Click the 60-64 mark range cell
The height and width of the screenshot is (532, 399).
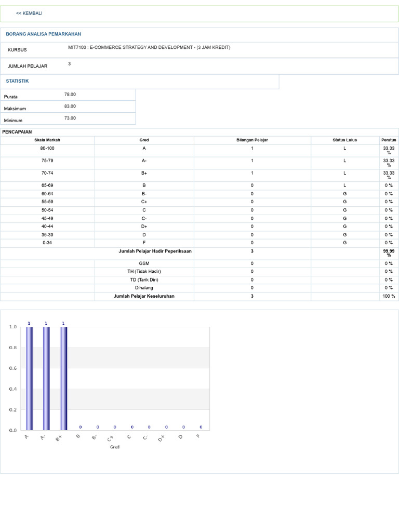(47, 194)
